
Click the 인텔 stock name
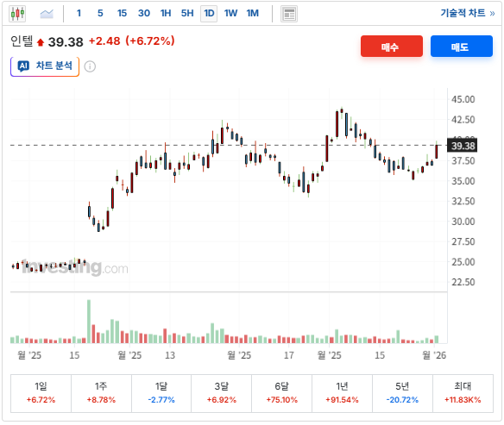click(x=22, y=41)
